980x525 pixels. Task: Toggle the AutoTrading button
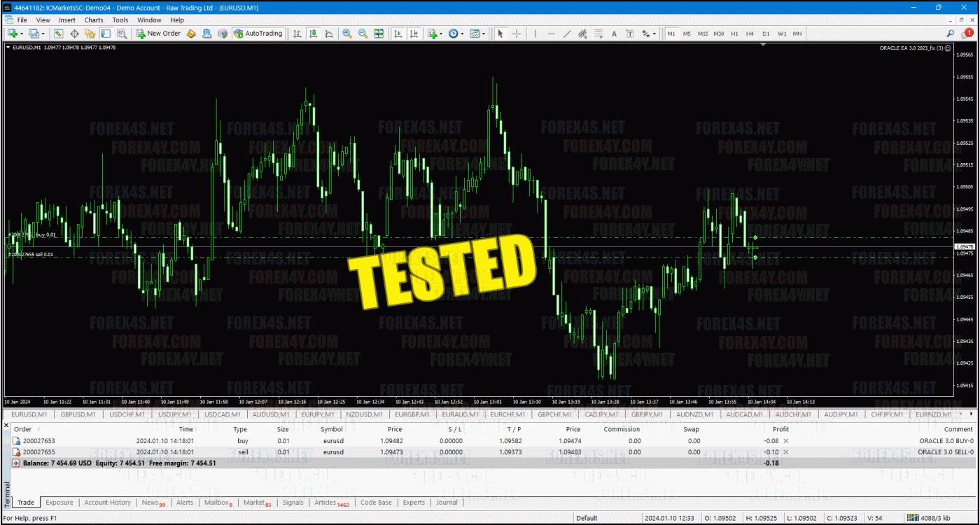[258, 34]
